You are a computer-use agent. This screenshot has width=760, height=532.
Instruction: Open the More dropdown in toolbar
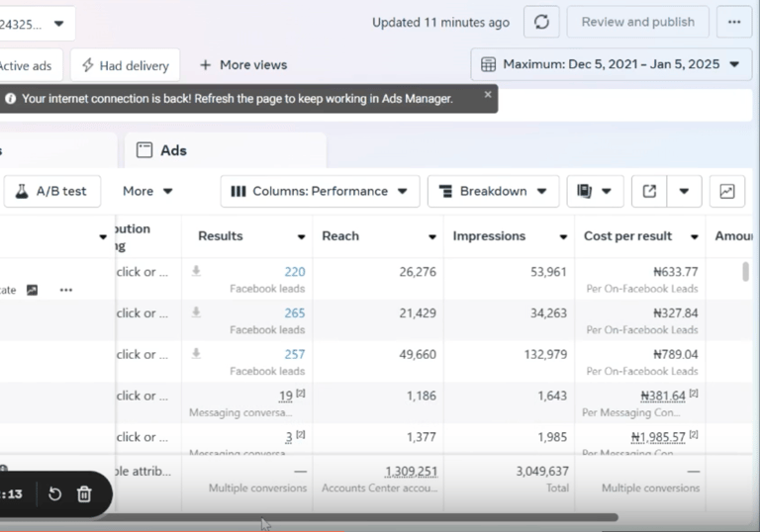[147, 192]
